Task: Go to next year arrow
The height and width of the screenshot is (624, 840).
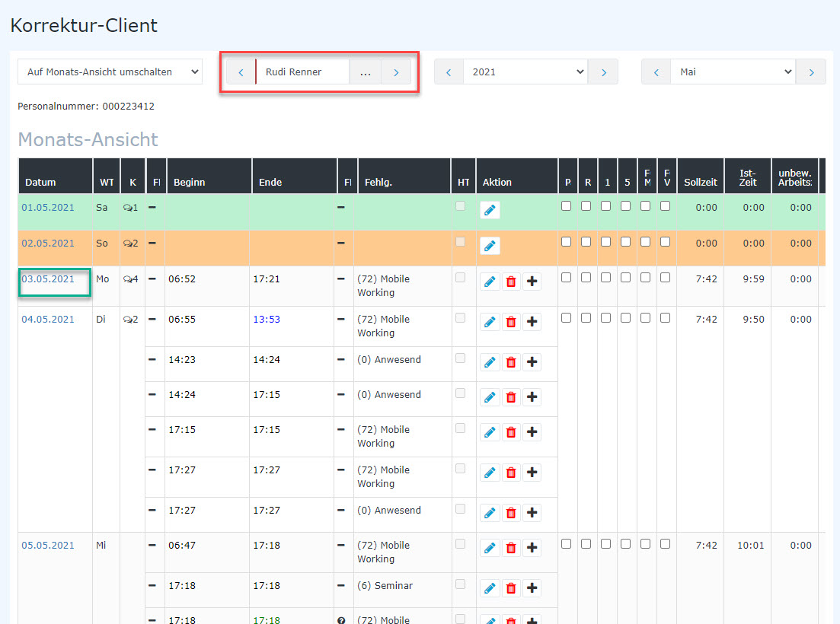Action: pyautogui.click(x=603, y=72)
